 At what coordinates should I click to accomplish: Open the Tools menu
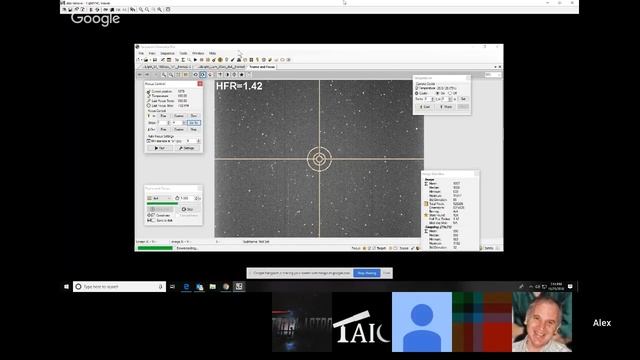click(183, 53)
